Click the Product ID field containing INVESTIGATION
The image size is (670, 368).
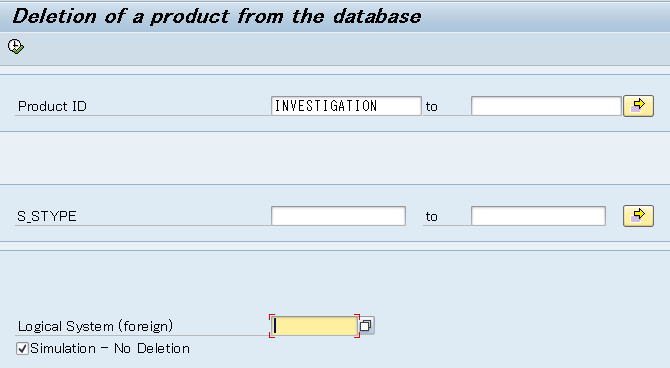coord(346,106)
